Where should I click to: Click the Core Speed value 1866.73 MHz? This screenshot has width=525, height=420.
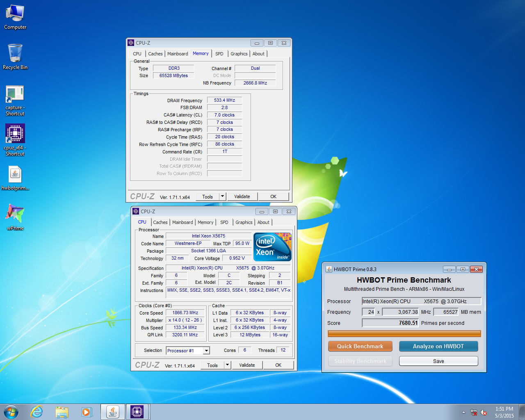(x=185, y=313)
